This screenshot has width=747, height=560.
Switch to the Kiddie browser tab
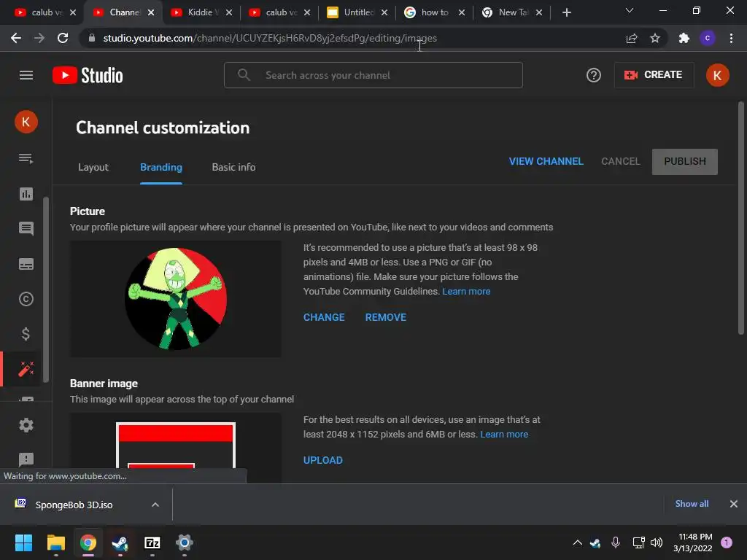click(x=200, y=12)
